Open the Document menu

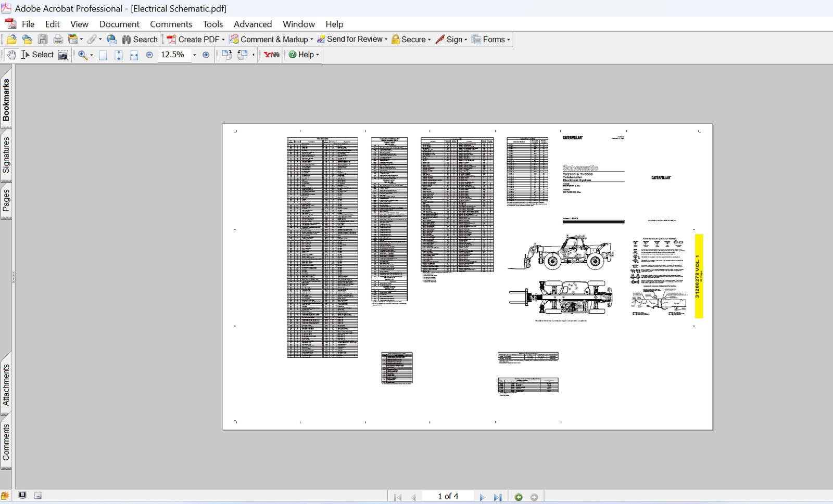tap(119, 24)
